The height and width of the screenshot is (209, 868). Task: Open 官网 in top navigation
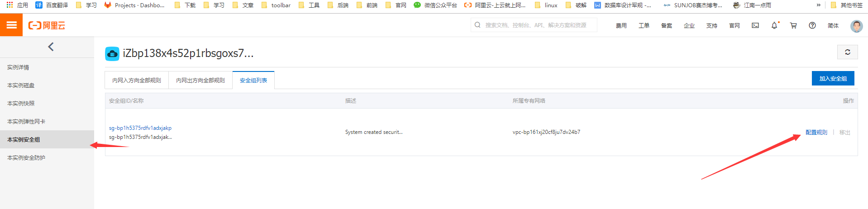click(x=734, y=26)
